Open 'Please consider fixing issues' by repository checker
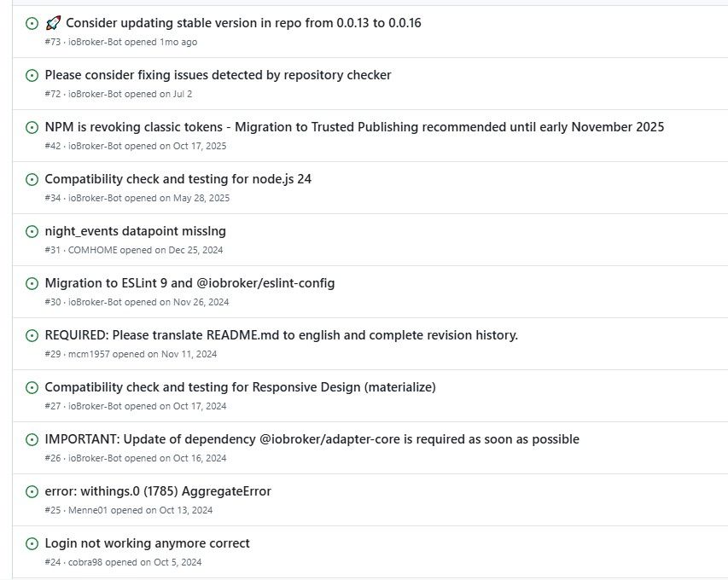728x580 pixels. click(218, 75)
